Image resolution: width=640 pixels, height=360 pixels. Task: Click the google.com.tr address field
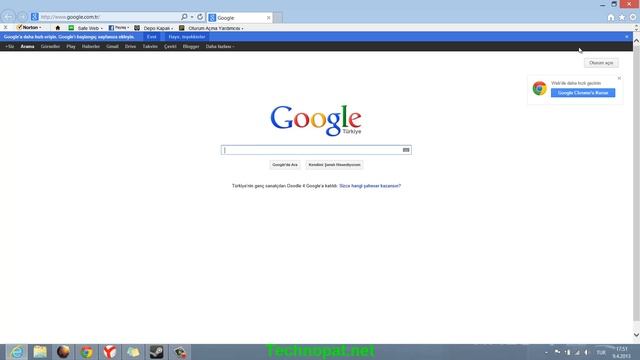point(108,17)
